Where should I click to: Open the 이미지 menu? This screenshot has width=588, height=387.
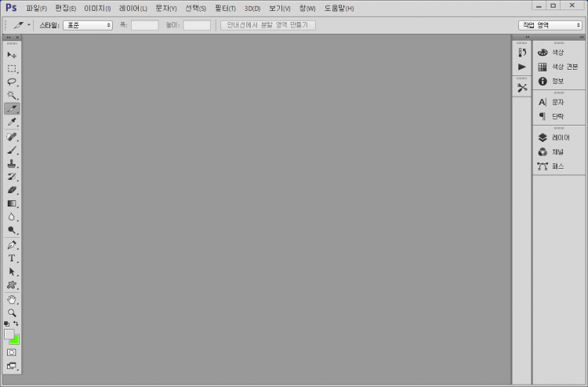coord(97,8)
